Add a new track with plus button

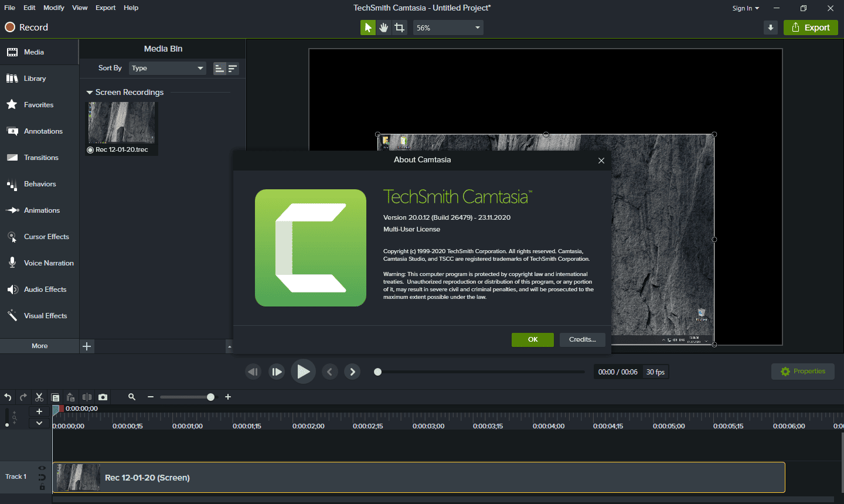click(39, 411)
